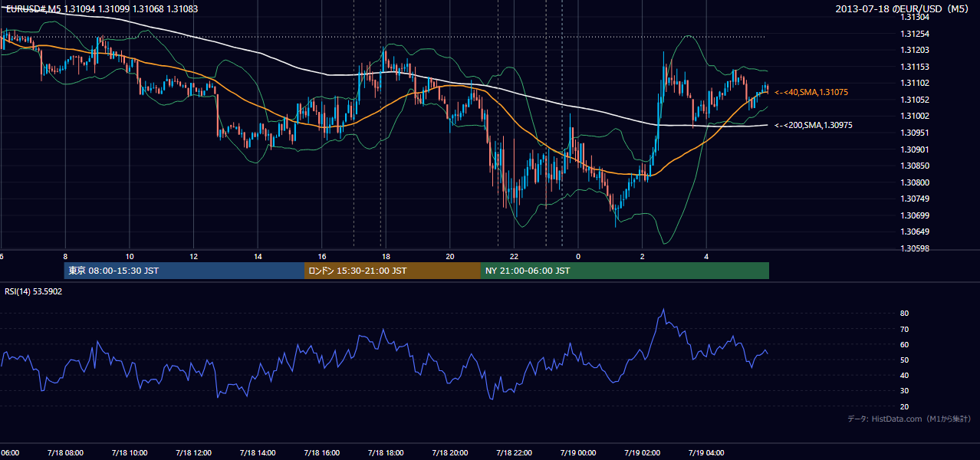Select the NY 21:00-06:00 JST session bar
The width and height of the screenshot is (980, 460).
click(625, 271)
